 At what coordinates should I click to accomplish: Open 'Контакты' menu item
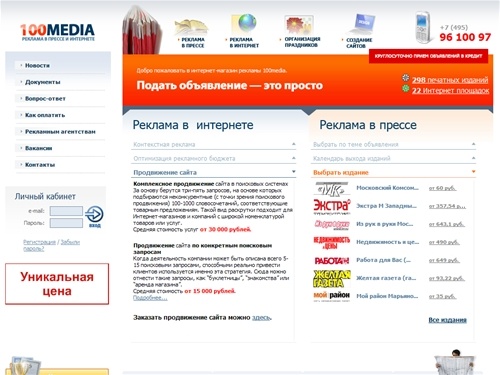(x=40, y=165)
